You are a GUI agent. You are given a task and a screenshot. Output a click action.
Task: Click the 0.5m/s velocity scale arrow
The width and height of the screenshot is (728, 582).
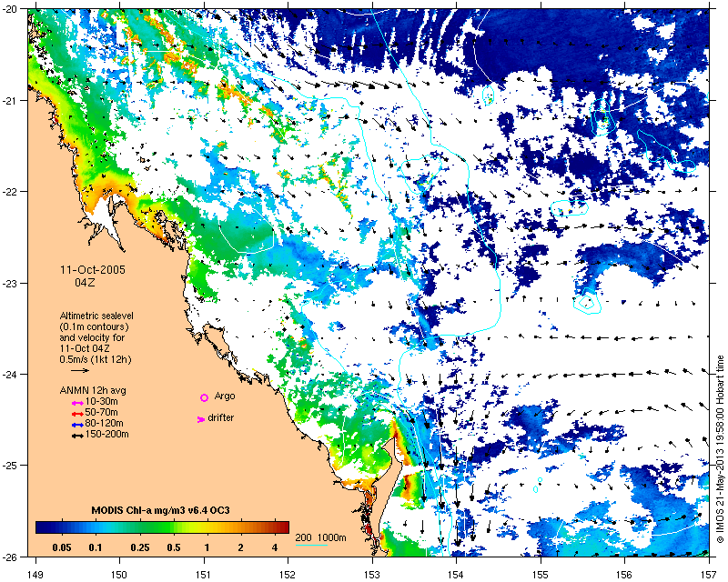click(x=80, y=370)
